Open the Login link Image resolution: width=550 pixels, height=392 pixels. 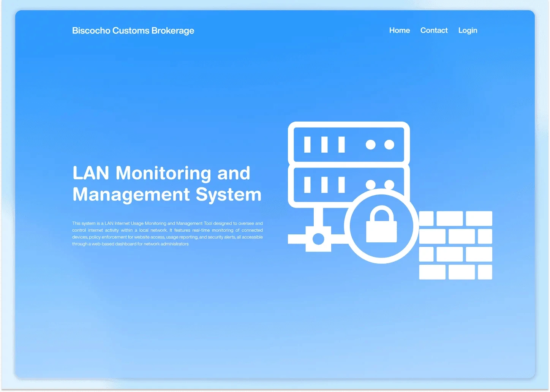pos(468,31)
